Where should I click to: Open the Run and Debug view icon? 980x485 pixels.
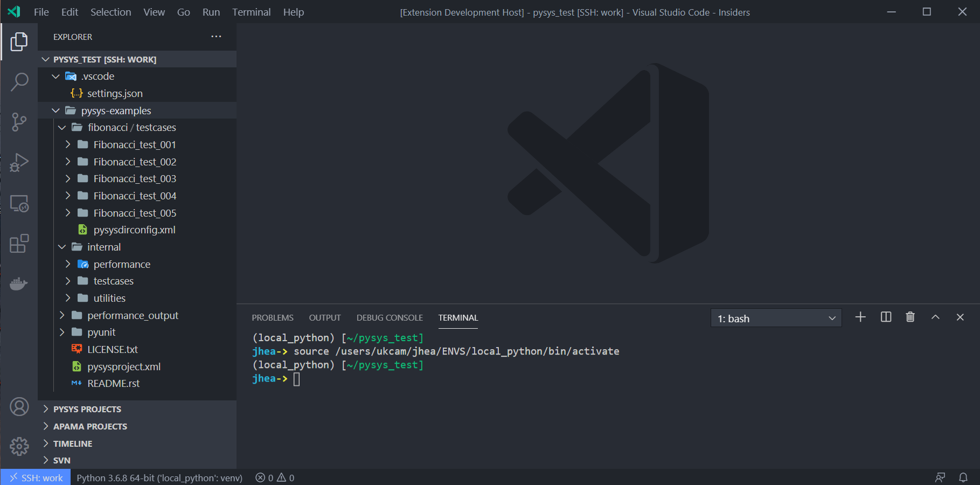19,163
